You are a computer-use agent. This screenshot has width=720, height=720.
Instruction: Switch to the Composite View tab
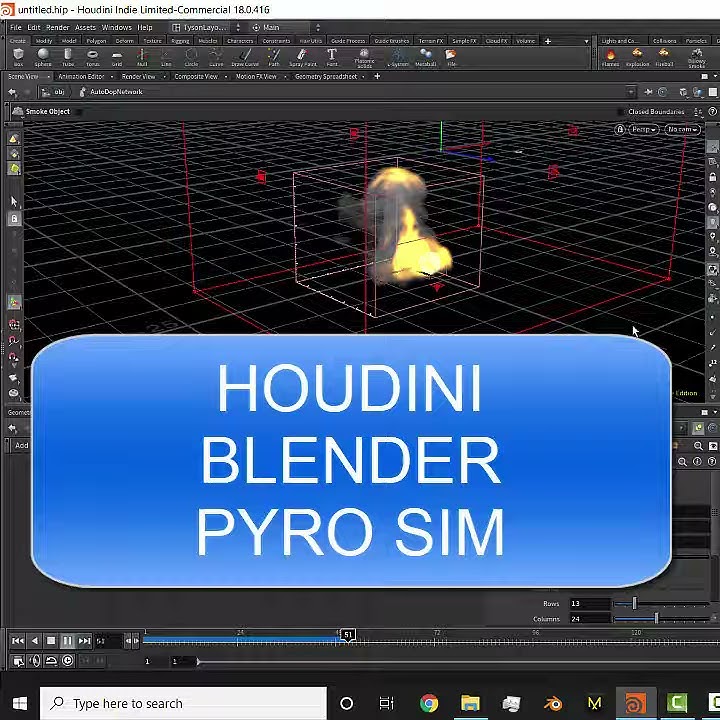point(196,77)
